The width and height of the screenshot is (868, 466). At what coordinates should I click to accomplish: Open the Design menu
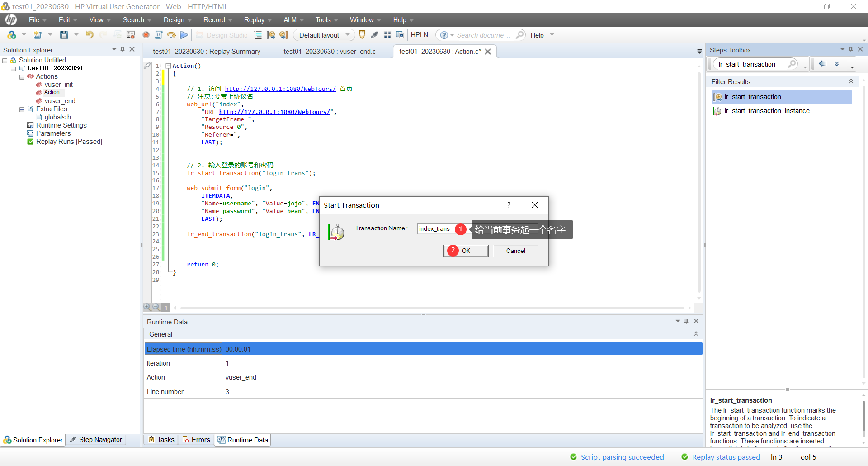click(x=177, y=20)
